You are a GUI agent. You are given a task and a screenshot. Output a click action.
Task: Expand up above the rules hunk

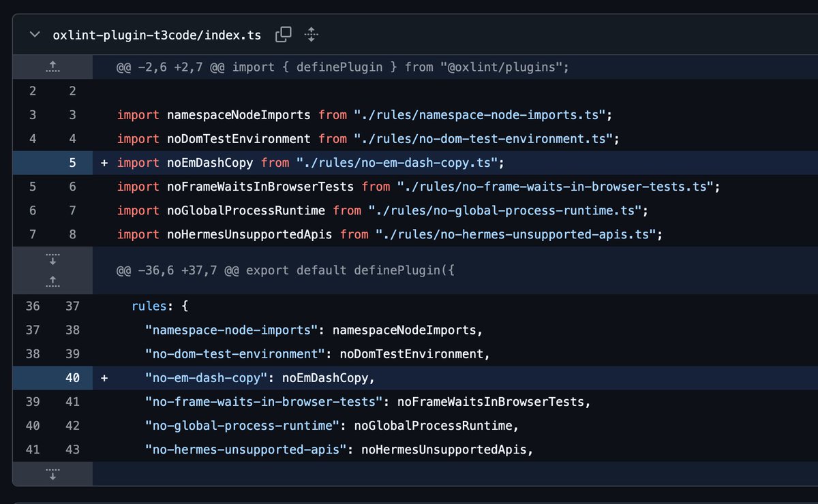(x=52, y=281)
